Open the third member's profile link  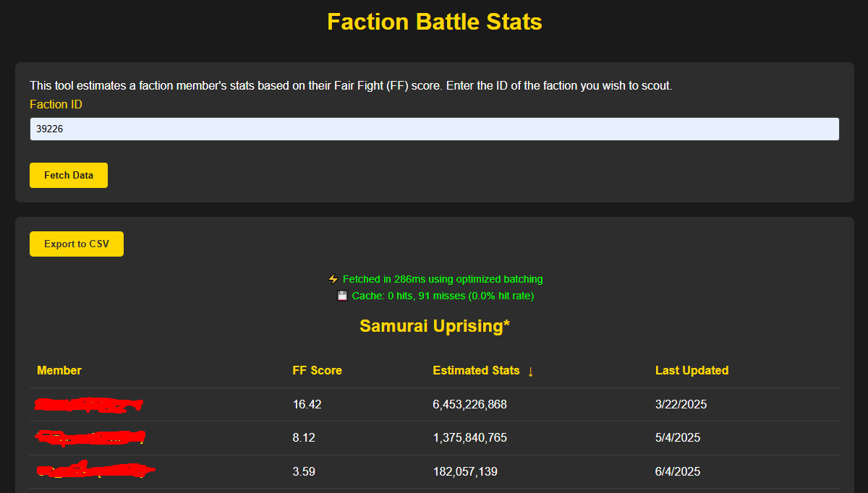tap(93, 471)
